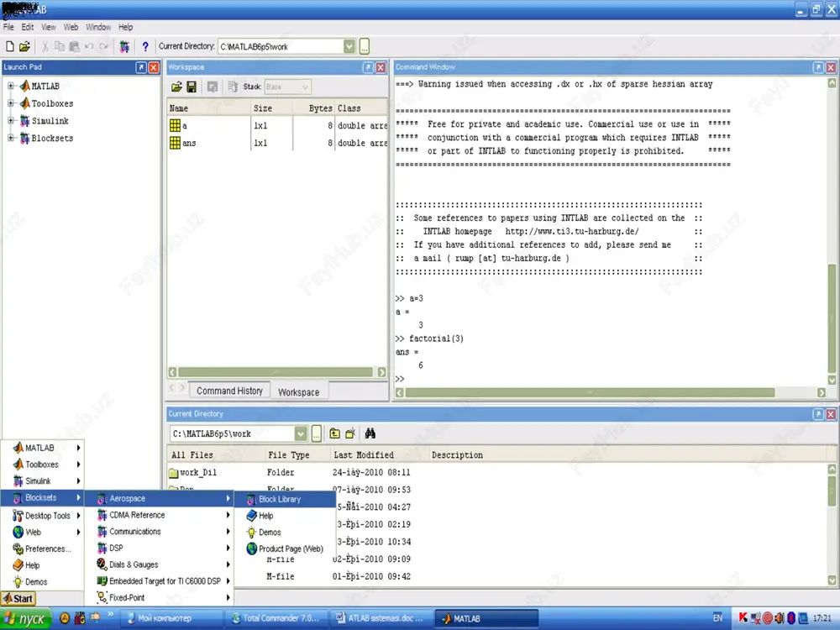840x630 pixels.
Task: Switch to the Workspace tab
Action: tap(299, 392)
